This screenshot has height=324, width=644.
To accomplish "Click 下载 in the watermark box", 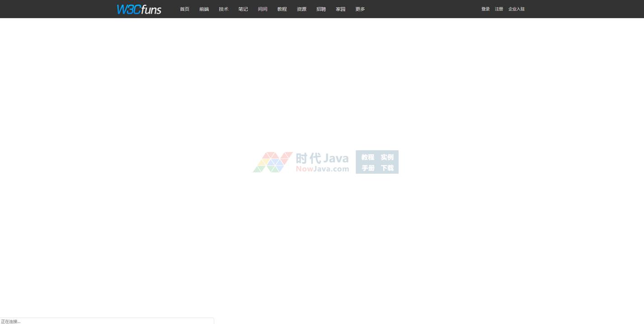I will click(x=387, y=168).
